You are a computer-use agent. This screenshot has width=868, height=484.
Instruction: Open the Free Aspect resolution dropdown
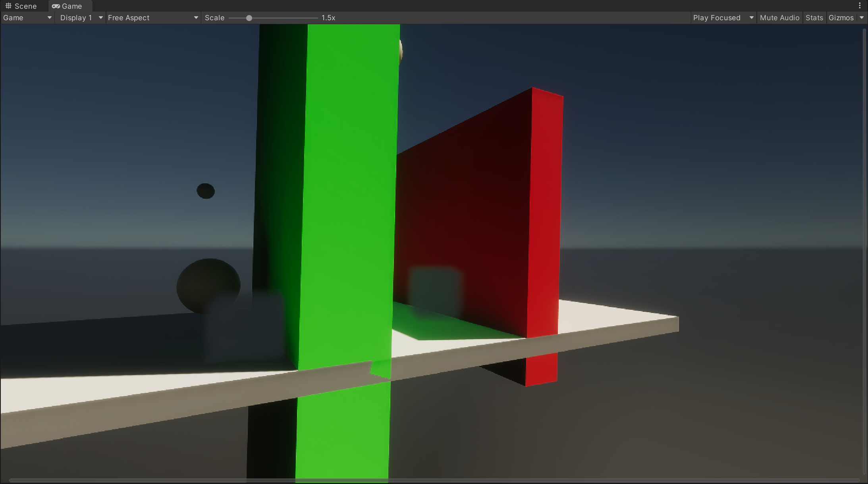[x=153, y=18]
